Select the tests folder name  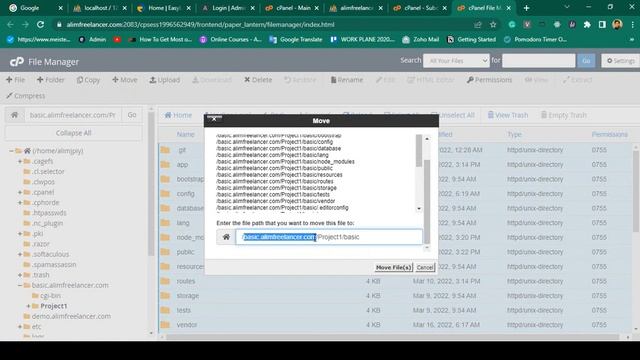(x=184, y=310)
